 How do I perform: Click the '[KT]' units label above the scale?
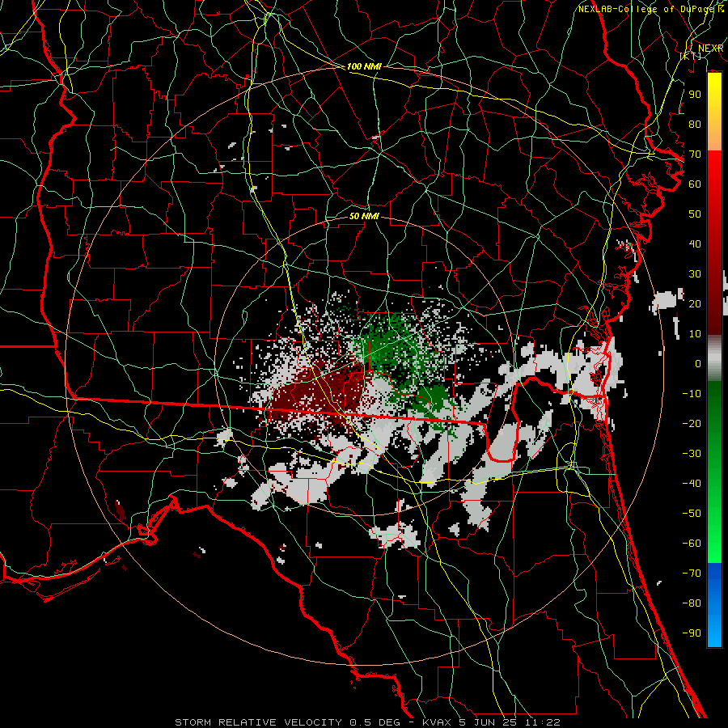[x=691, y=56]
